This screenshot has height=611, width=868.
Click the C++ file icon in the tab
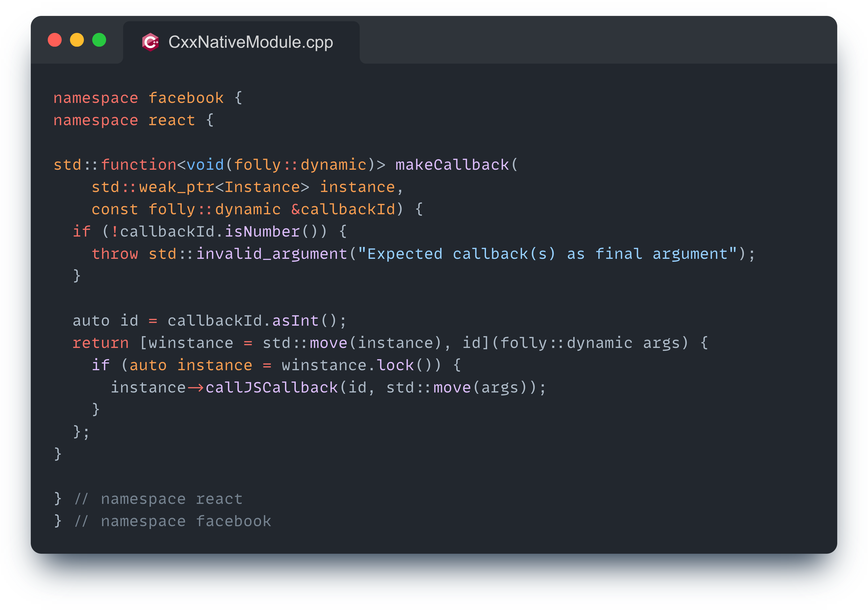150,42
